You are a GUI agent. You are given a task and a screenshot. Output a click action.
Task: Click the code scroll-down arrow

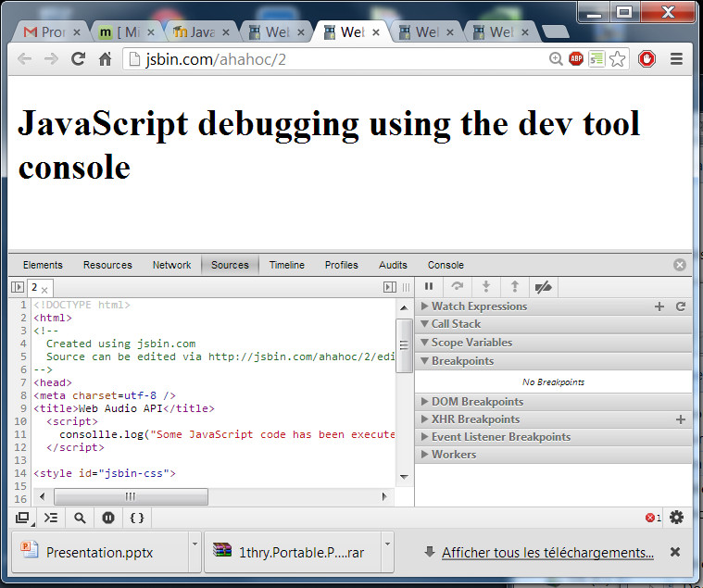click(x=404, y=476)
